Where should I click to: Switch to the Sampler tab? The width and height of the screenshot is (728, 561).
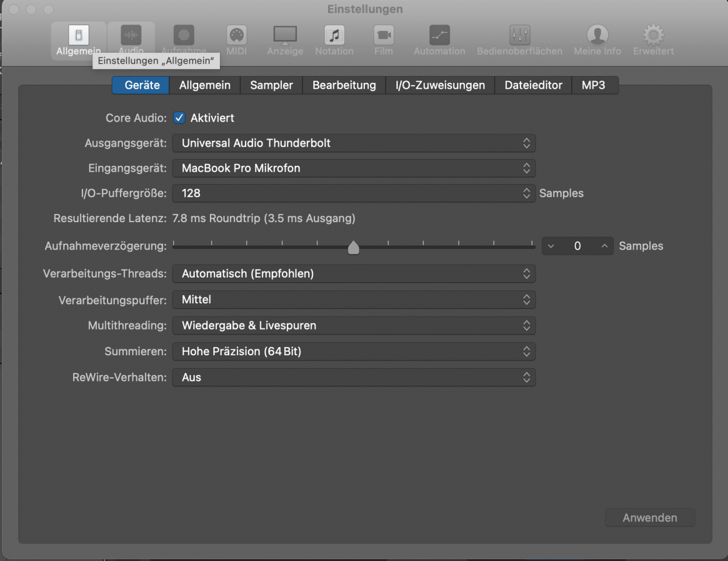[x=271, y=85]
